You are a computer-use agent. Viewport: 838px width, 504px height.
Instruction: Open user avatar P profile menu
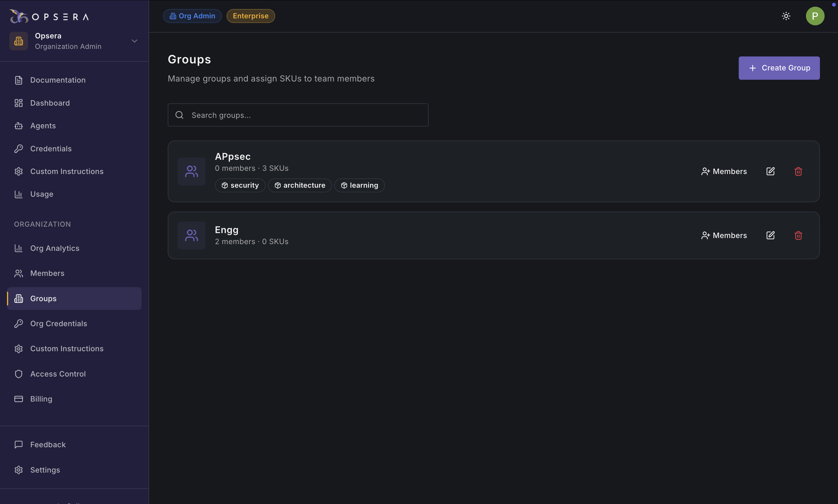(x=814, y=16)
